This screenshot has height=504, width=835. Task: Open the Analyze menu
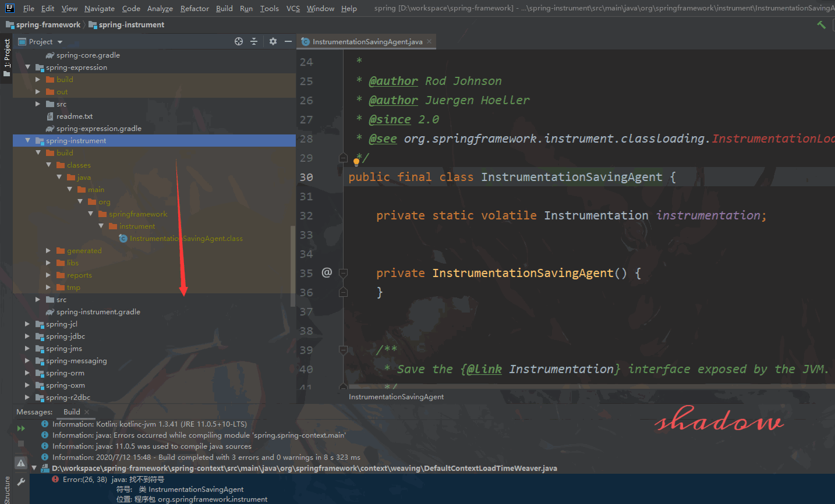(x=160, y=8)
